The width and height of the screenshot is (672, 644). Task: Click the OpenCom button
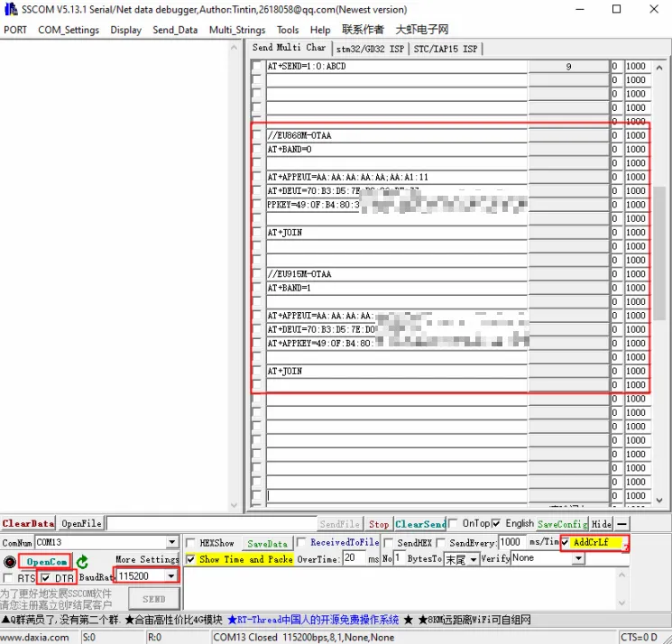pos(47,561)
